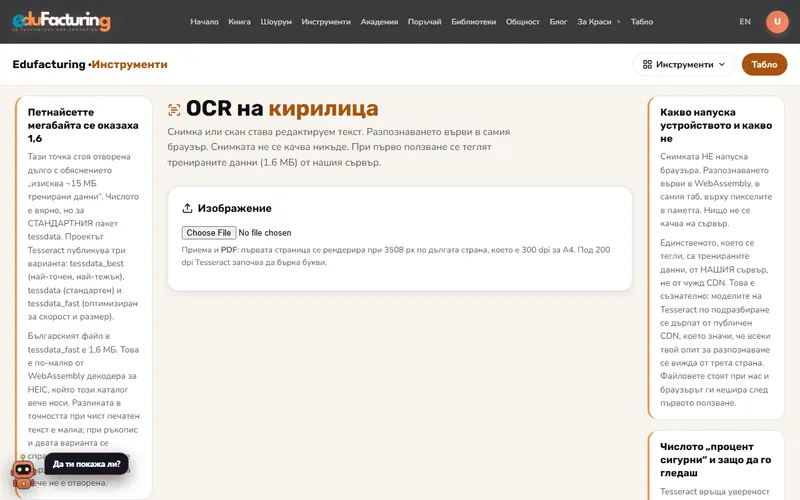800x500 pixels.
Task: Open the Книга menu item
Action: pyautogui.click(x=239, y=21)
